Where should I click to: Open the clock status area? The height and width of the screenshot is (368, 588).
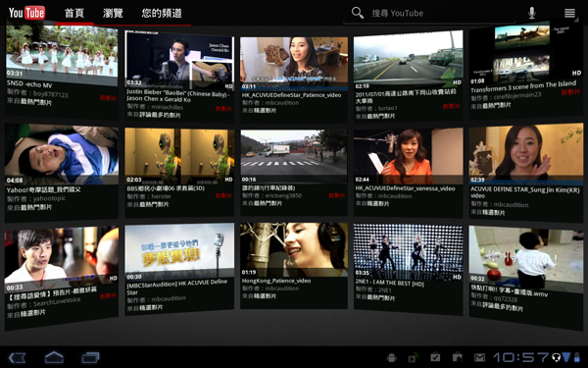coord(520,357)
